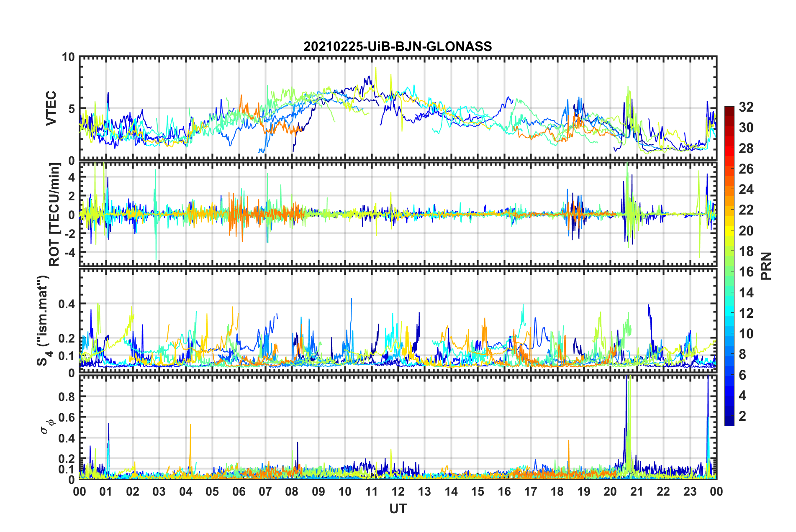The height and width of the screenshot is (532, 796).
Task: Click the orange colorbar region near 24
Action: (729, 189)
